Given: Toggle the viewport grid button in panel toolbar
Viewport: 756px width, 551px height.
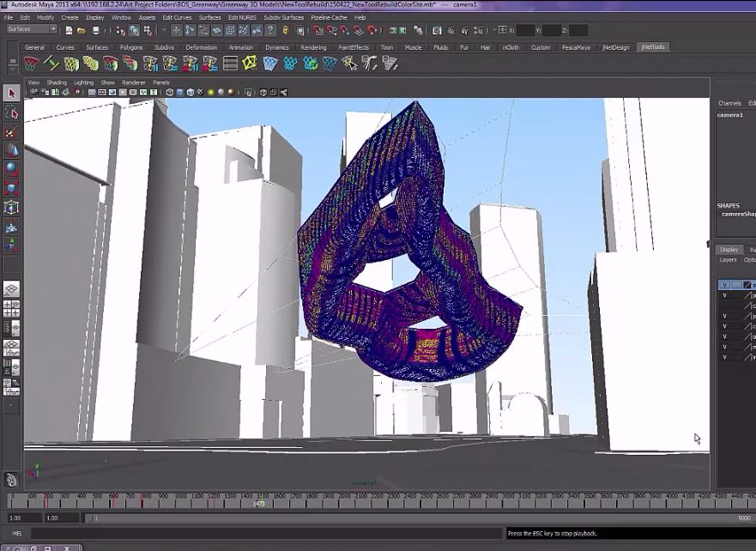Looking at the screenshot, I should pos(92,92).
